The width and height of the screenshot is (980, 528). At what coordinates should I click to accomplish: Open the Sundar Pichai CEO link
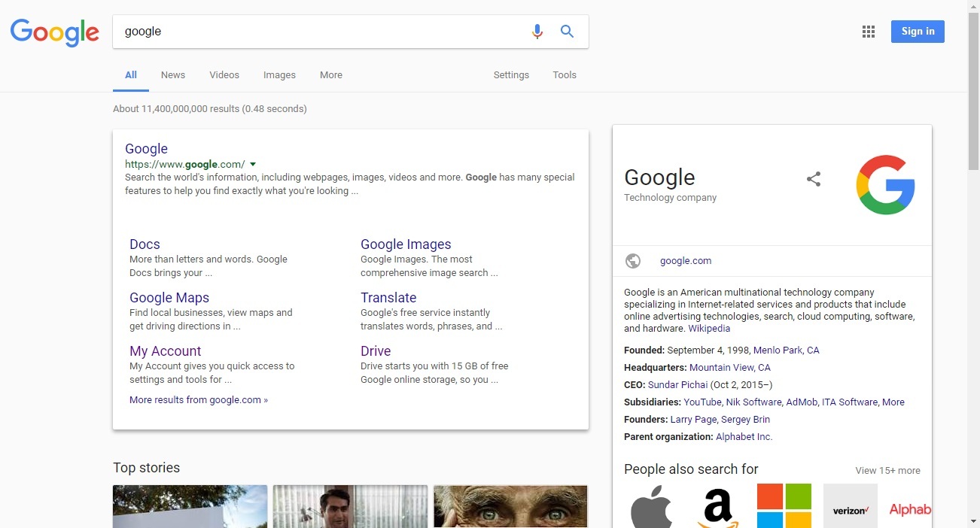pyautogui.click(x=677, y=385)
